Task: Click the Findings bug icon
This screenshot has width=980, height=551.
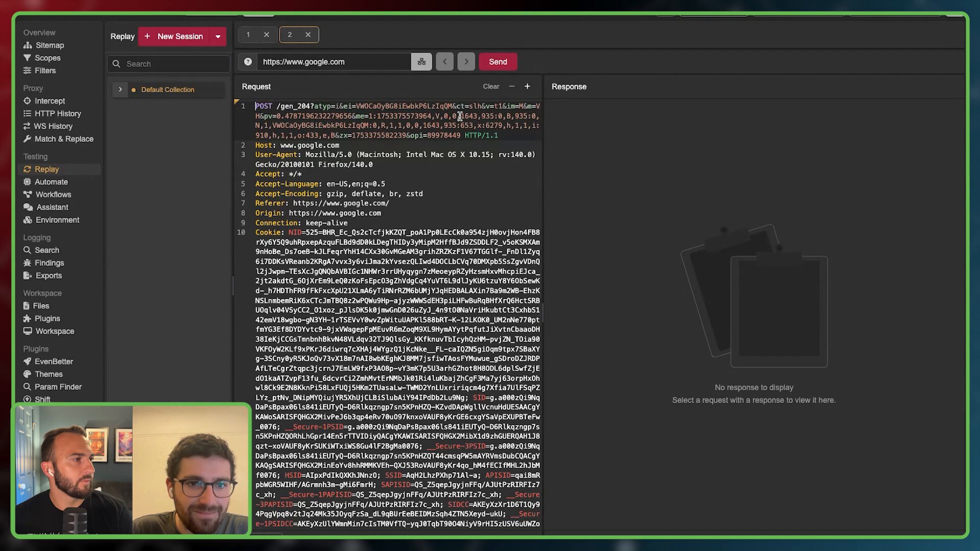Action: [x=27, y=263]
